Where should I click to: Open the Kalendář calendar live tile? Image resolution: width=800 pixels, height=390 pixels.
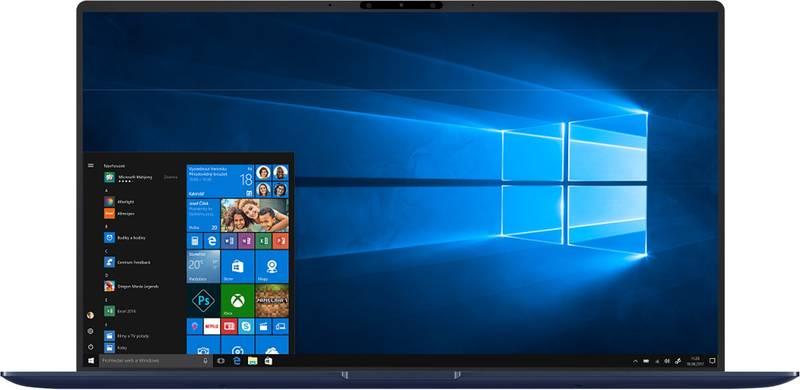click(220, 181)
